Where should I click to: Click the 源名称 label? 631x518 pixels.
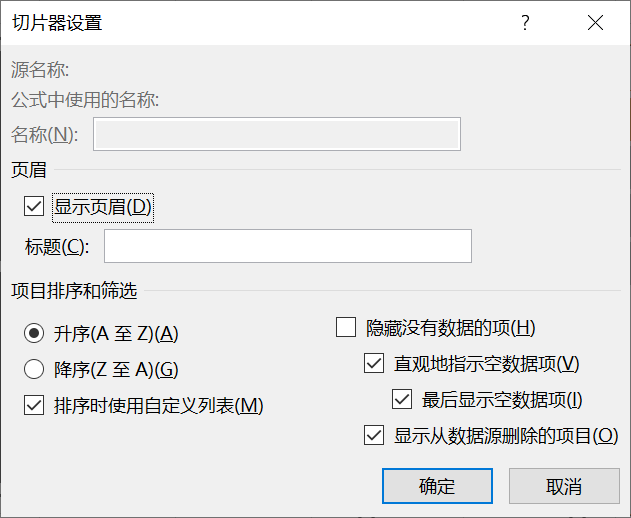coord(40,70)
